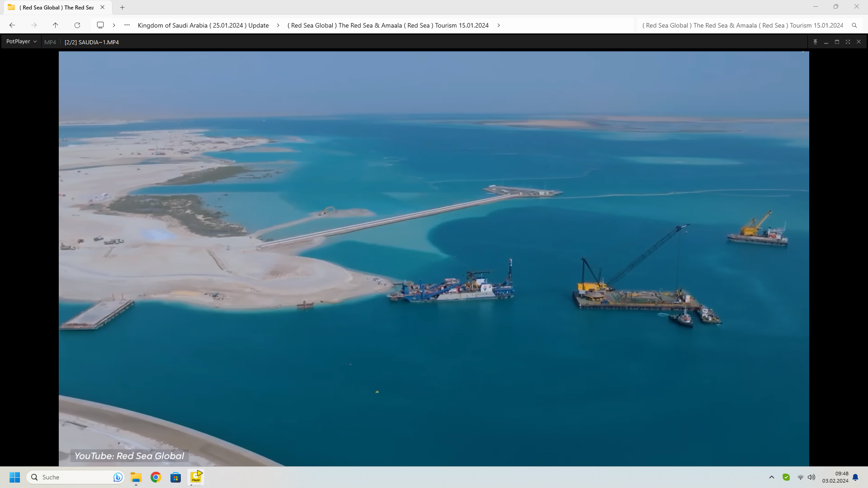
Task: Go forward in File Explorer
Action: pos(34,25)
